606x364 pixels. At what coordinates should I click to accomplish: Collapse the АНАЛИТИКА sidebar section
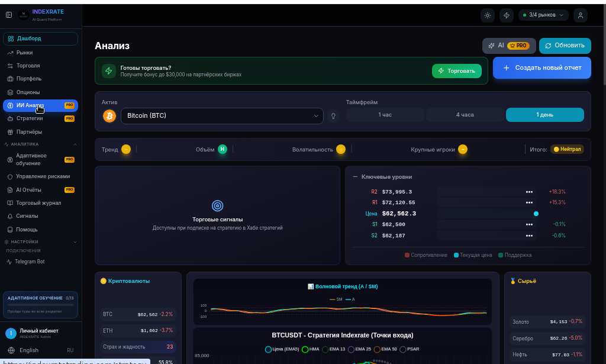[x=75, y=144]
